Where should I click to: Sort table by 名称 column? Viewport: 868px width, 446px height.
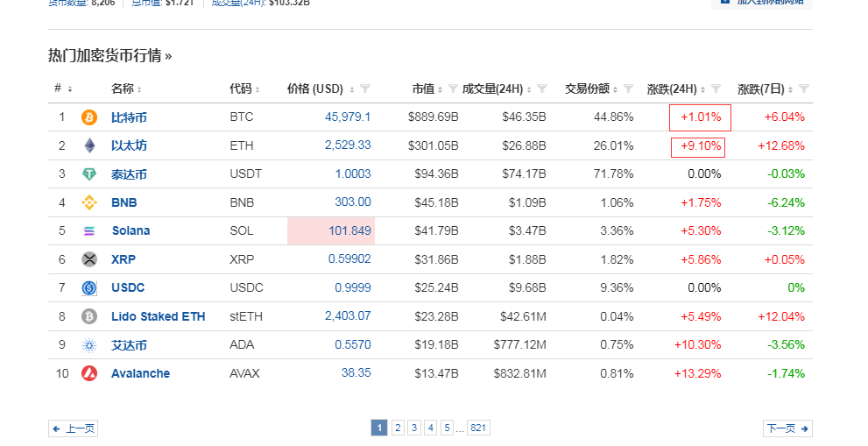coord(139,89)
